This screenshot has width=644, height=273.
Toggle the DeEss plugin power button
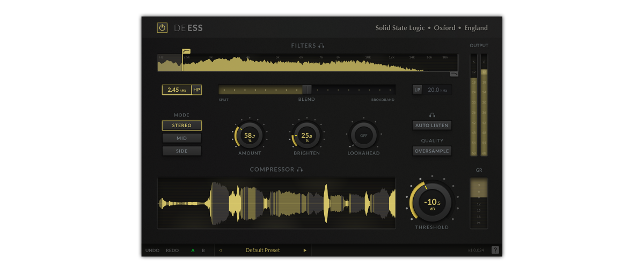tap(162, 28)
